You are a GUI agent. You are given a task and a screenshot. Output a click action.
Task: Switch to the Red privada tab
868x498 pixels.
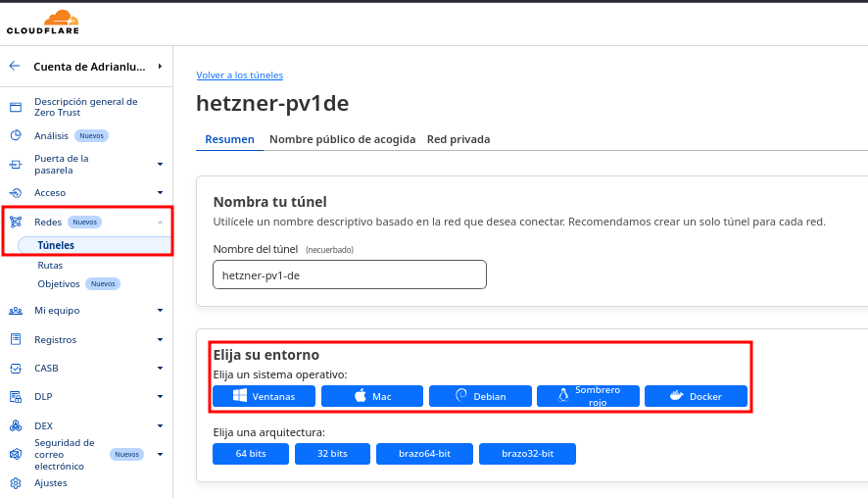tap(458, 139)
